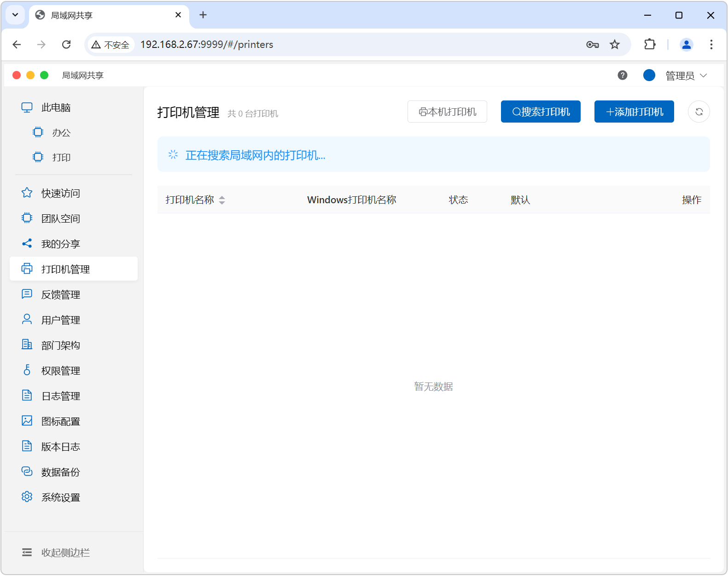Open the Chrome profile avatar
This screenshot has width=728, height=576.
coord(687,44)
